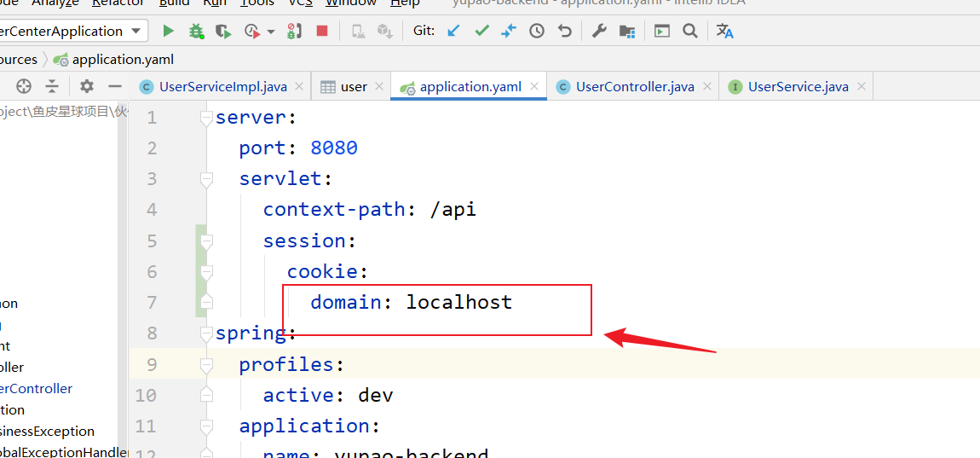Stop the running process (red square)
The height and width of the screenshot is (458, 980).
(x=322, y=32)
